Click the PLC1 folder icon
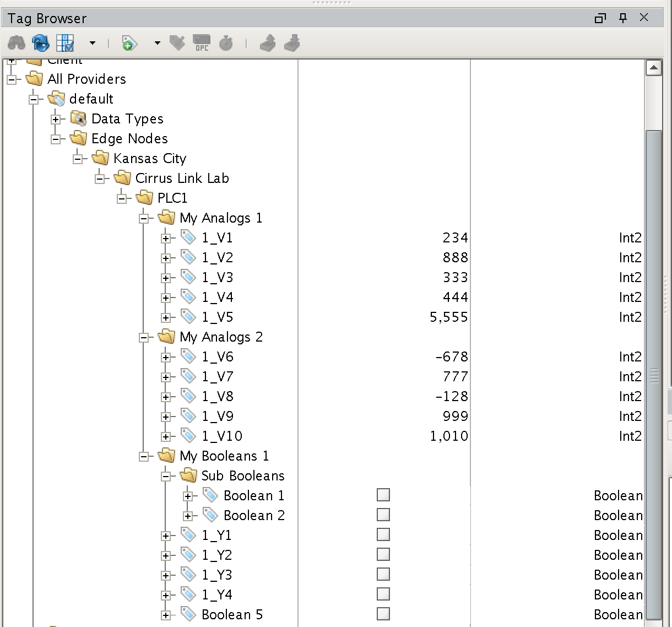 point(144,197)
